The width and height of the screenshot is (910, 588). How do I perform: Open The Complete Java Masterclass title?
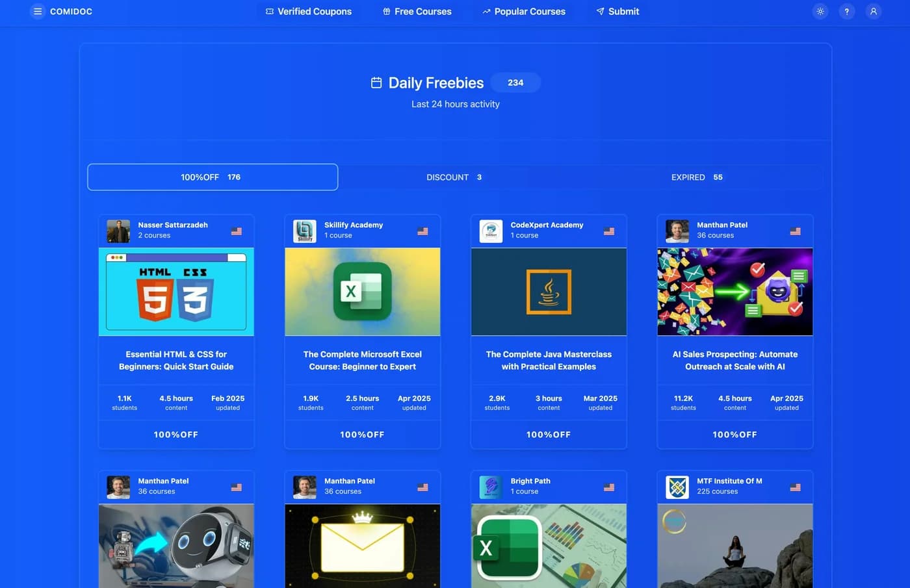pos(549,361)
